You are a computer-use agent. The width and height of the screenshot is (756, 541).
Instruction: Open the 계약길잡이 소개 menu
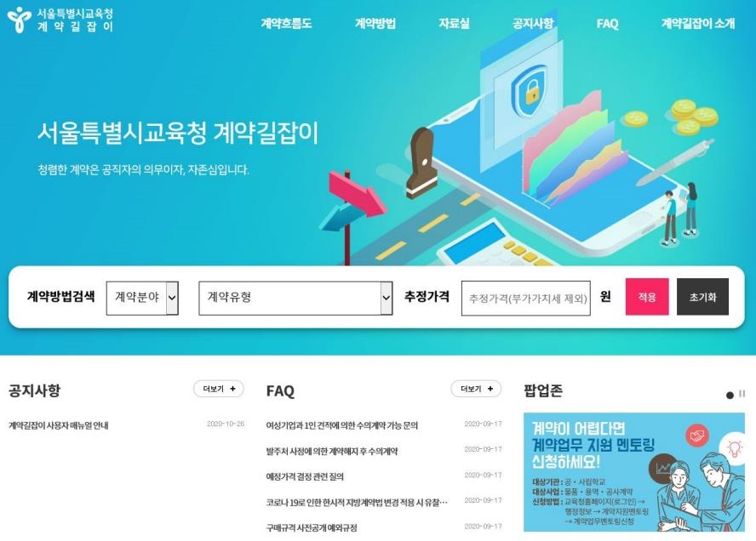[x=697, y=23]
